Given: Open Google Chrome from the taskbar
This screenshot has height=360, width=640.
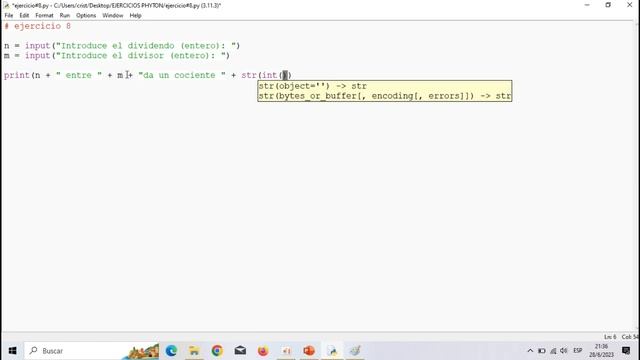Looking at the screenshot, I should click(217, 351).
